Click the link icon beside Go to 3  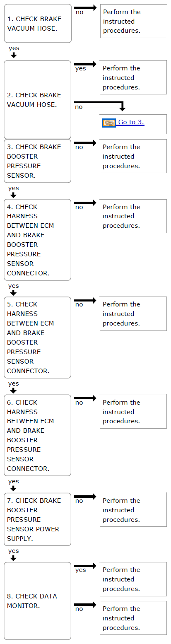(x=109, y=123)
